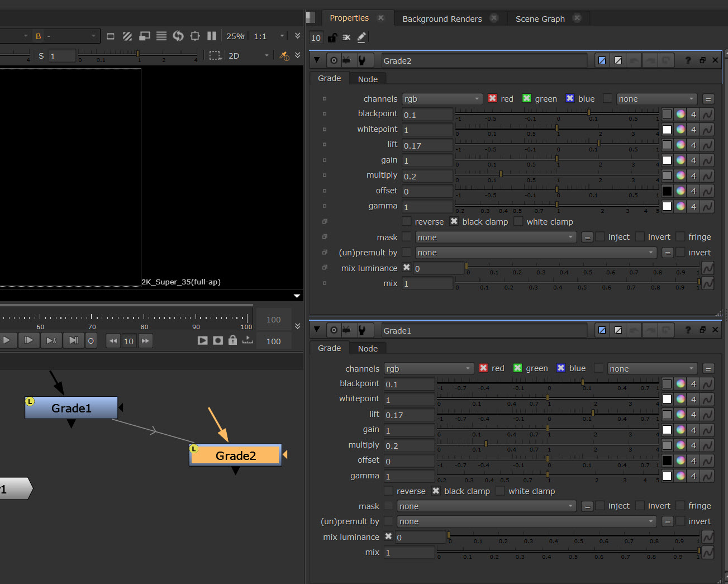Pause the viewer with the pause icon

[212, 36]
